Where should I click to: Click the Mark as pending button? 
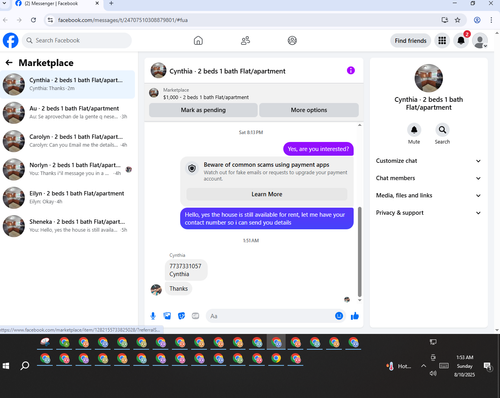click(x=203, y=110)
